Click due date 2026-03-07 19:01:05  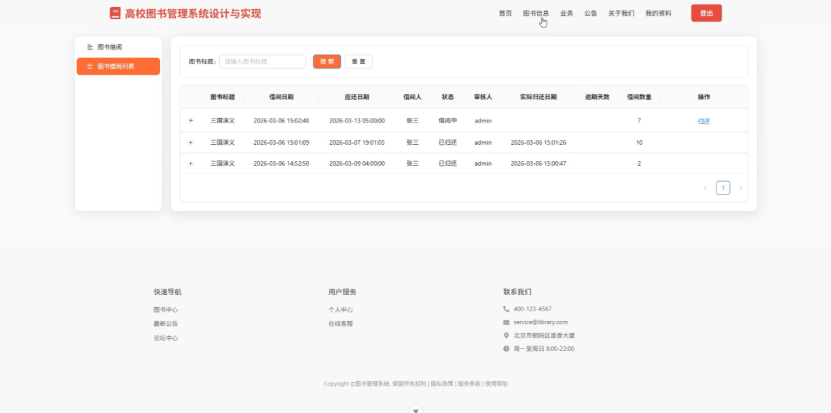click(357, 143)
